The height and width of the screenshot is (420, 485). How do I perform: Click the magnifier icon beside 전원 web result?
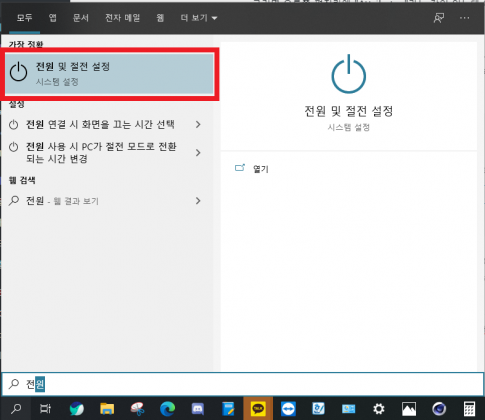tap(14, 201)
